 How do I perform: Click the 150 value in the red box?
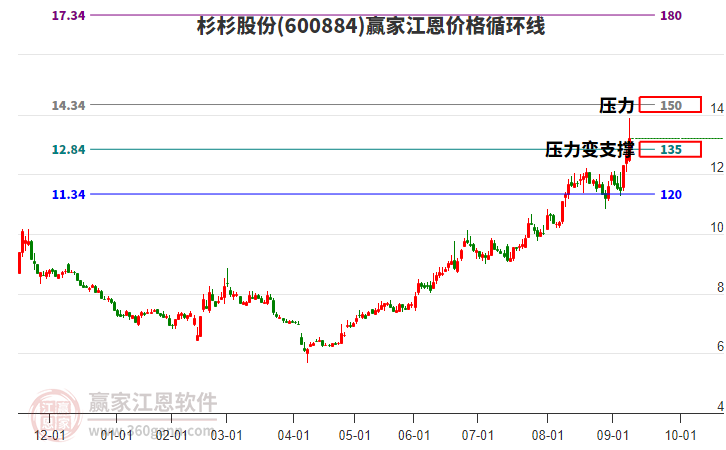671,106
